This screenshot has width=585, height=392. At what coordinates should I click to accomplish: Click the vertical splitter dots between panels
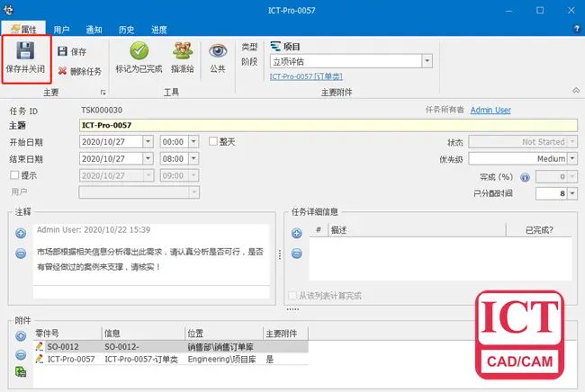[279, 254]
